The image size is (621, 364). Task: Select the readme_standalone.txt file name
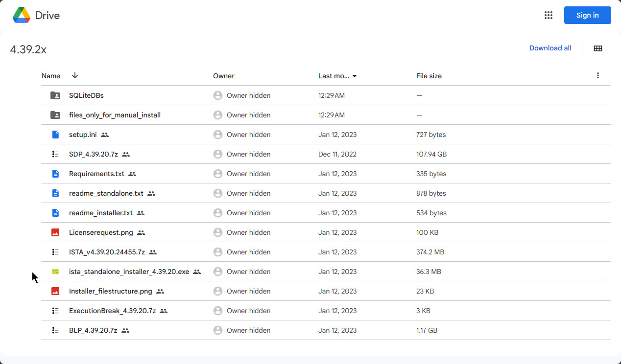tap(106, 193)
